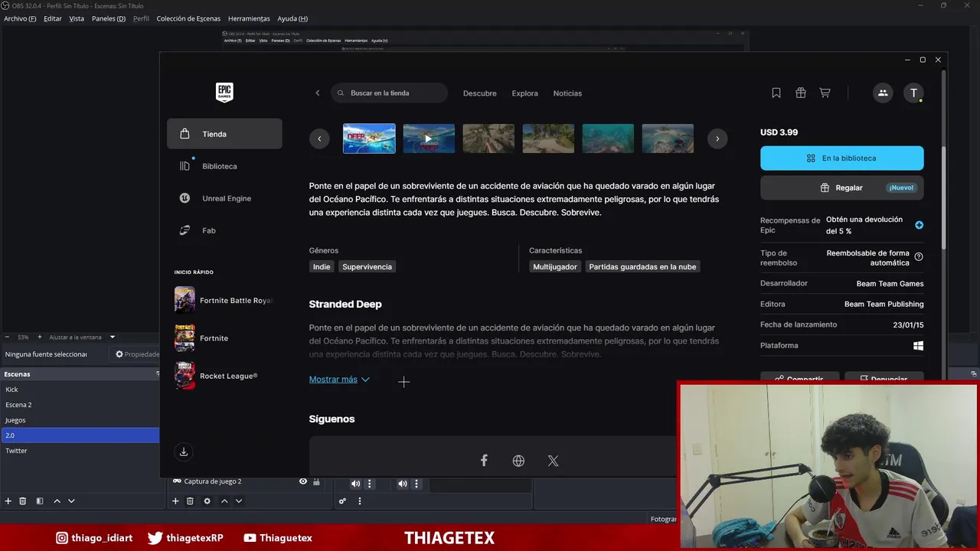Open OBS Paneles menu
This screenshot has height=551, width=980.
pyautogui.click(x=109, y=18)
